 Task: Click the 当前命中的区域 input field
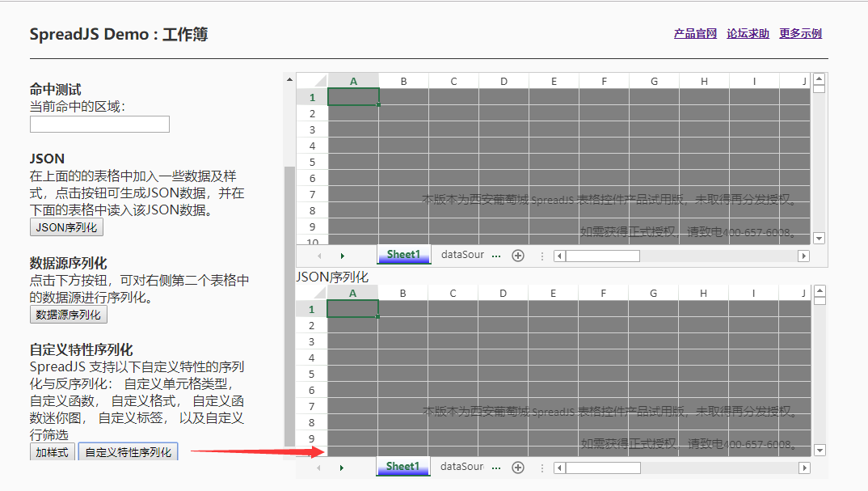99,124
